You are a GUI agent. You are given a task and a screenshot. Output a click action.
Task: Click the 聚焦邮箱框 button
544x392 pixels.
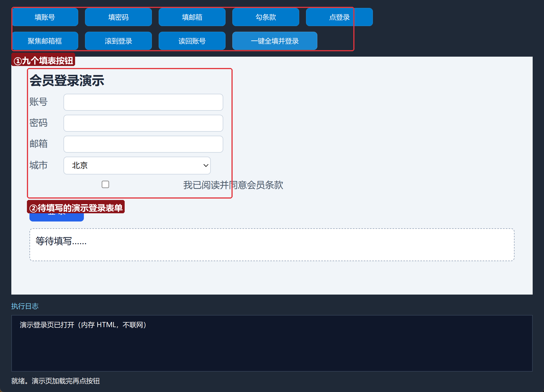[45, 41]
